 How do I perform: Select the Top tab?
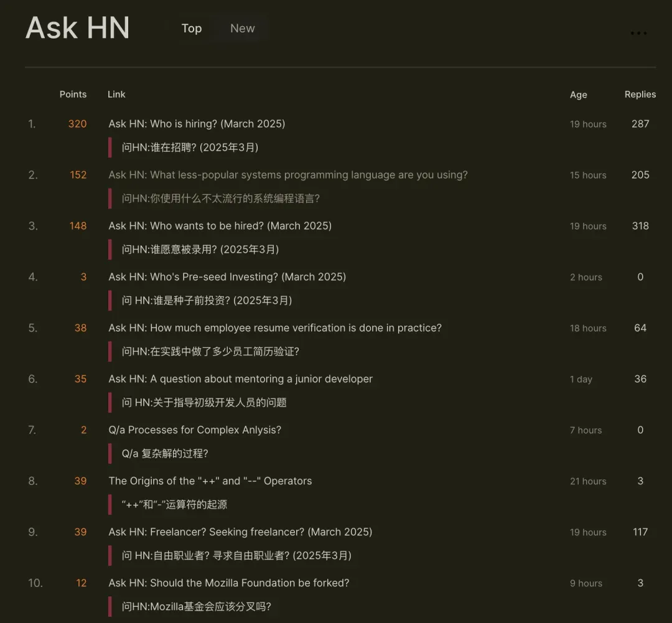pyautogui.click(x=192, y=29)
